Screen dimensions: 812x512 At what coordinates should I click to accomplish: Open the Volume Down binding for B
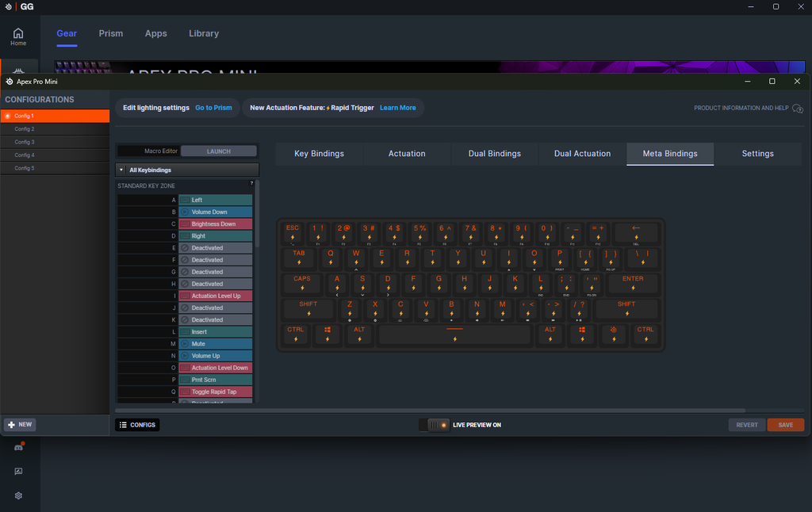(x=216, y=212)
